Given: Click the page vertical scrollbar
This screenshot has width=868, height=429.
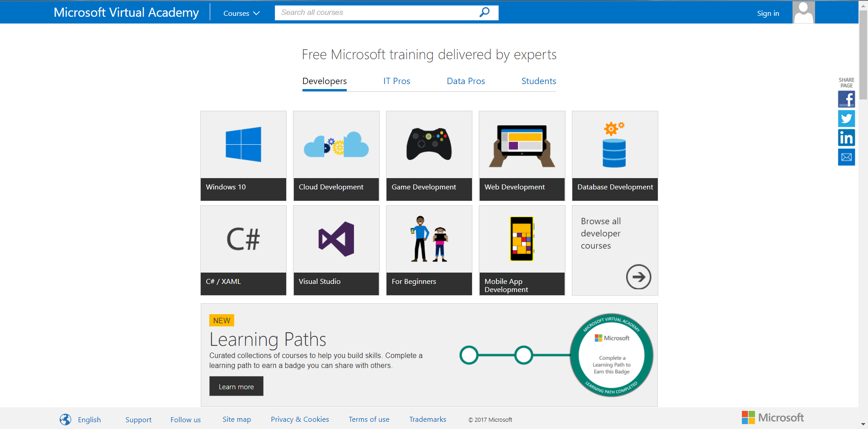Looking at the screenshot, I should pos(863,54).
